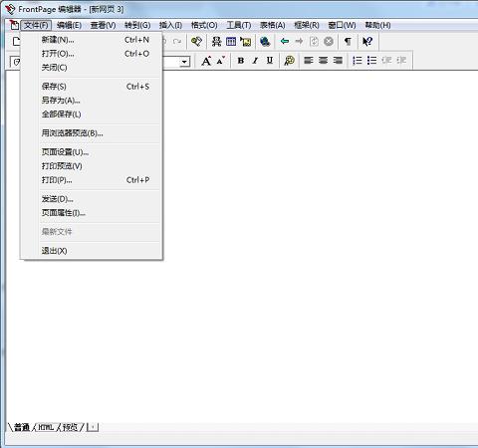The width and height of the screenshot is (478, 448).
Task: Switch to the 普通 view tab
Action: click(22, 427)
